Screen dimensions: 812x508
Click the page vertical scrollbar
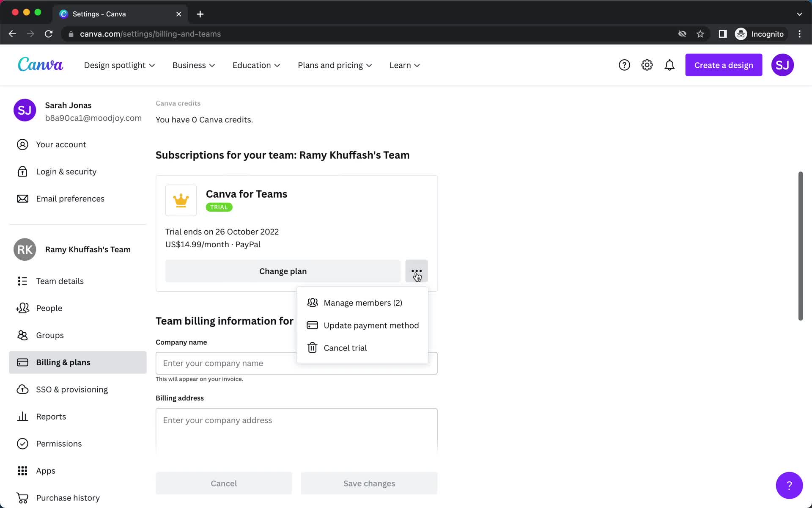pyautogui.click(x=800, y=246)
